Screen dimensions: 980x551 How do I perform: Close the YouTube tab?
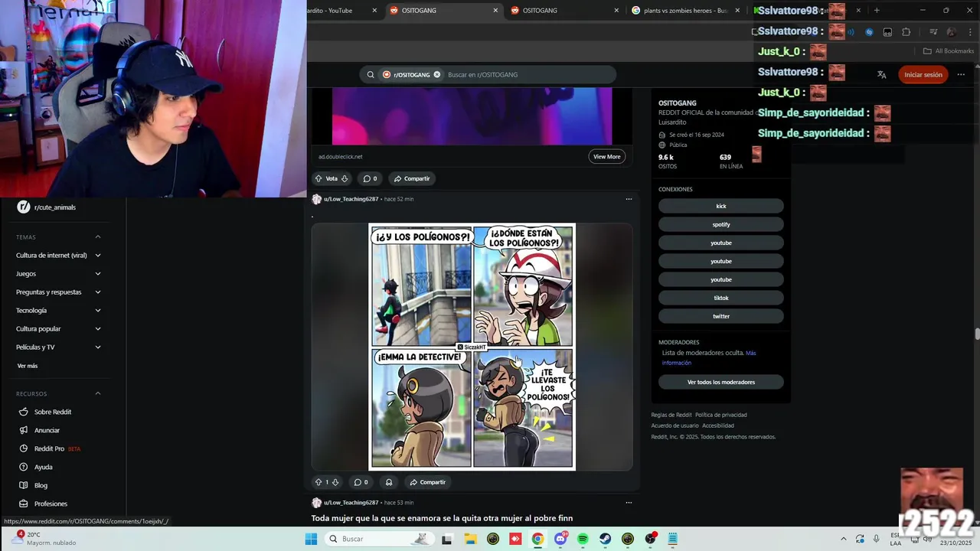tap(374, 11)
